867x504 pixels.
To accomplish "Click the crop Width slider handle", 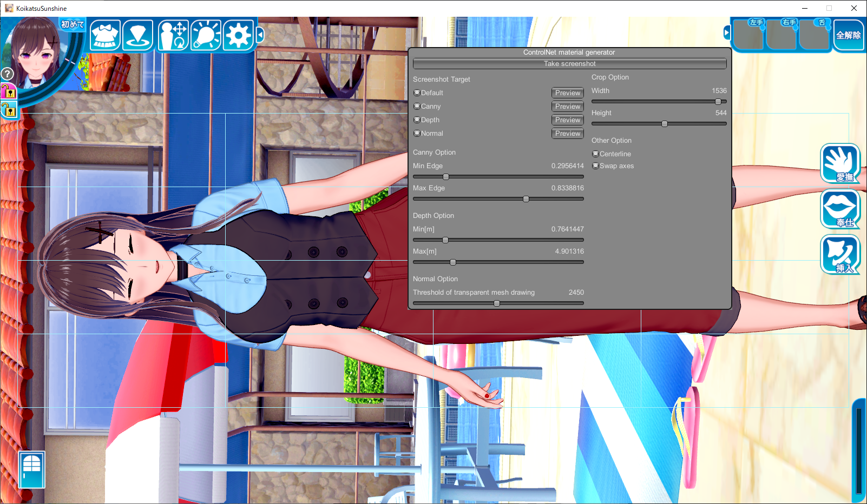I will 718,102.
